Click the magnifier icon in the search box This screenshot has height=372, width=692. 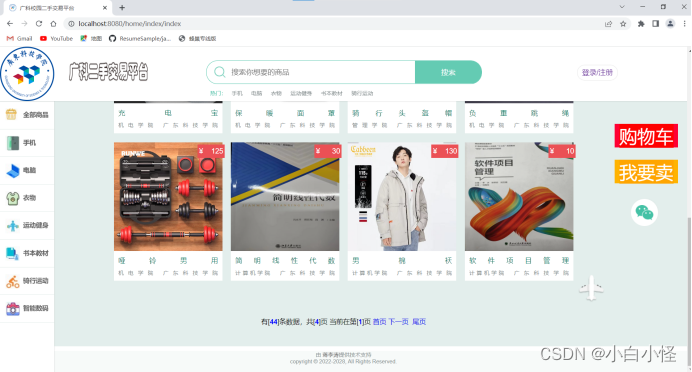tap(219, 72)
